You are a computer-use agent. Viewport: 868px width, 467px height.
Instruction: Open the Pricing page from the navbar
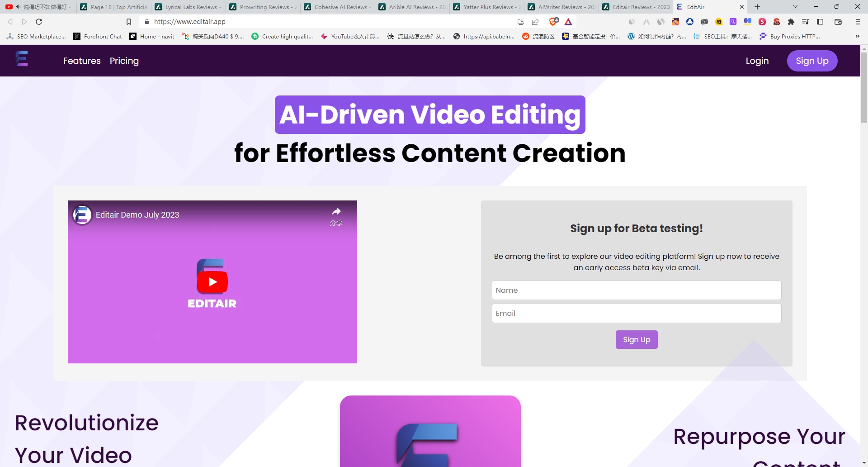tap(124, 61)
